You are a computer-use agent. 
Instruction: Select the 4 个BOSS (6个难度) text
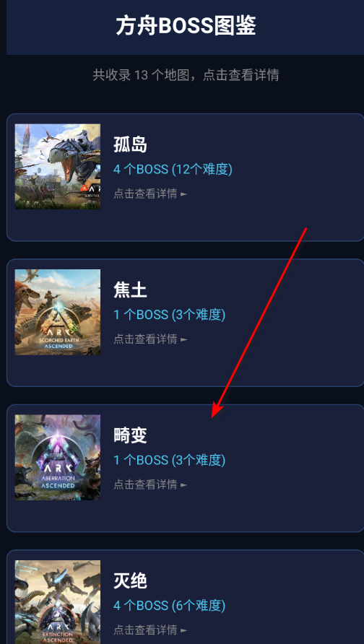[170, 606]
